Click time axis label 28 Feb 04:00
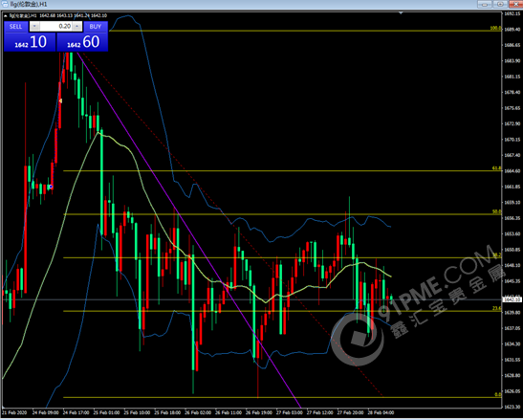The image size is (523, 420). [x=381, y=412]
